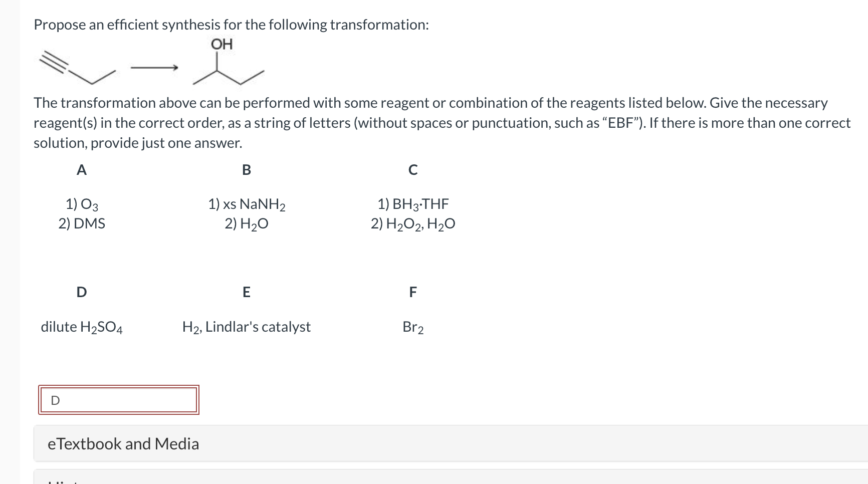Select reagent option D (dilute H2SO4)
The image size is (868, 484).
82,327
